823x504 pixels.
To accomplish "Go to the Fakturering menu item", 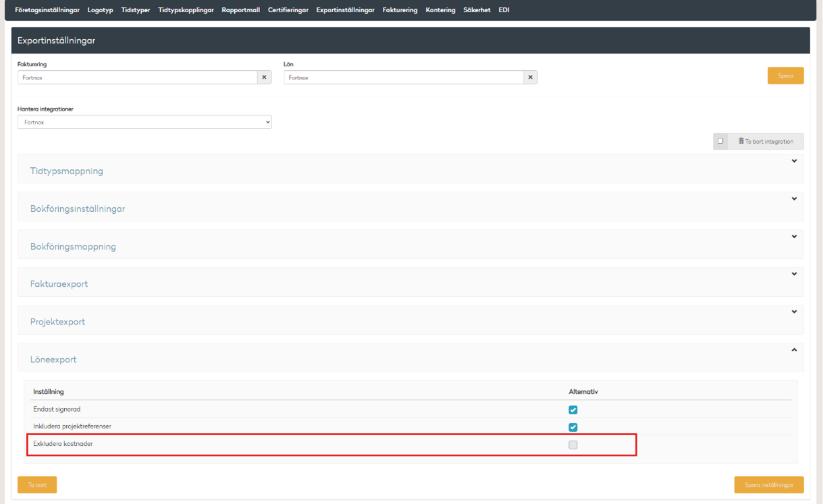I will click(x=400, y=10).
